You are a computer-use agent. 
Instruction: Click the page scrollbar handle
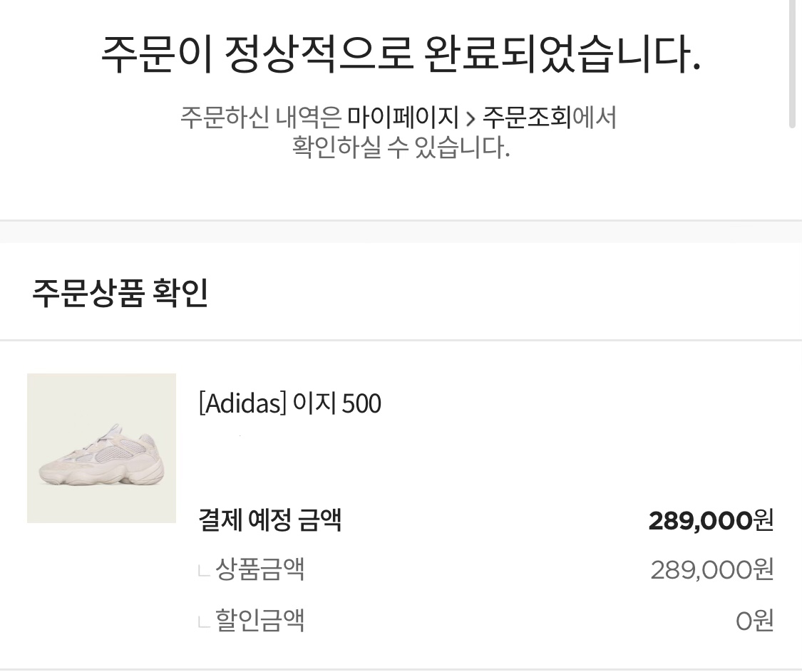pos(792,64)
